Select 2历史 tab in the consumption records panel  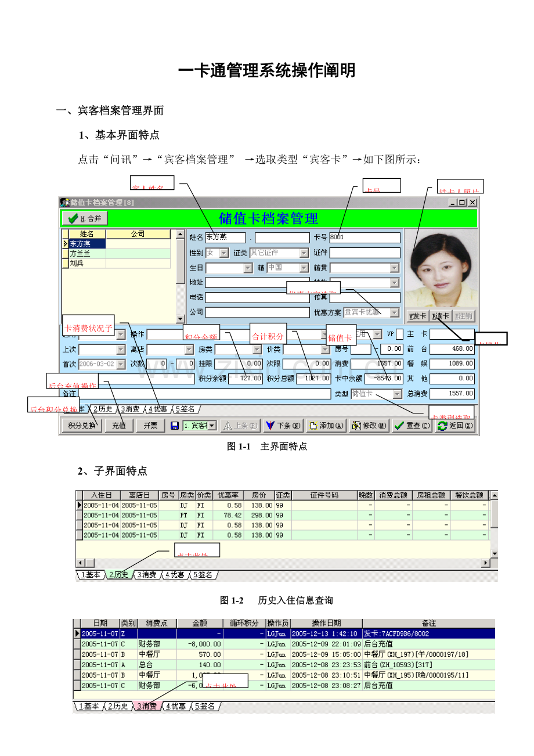119,707
